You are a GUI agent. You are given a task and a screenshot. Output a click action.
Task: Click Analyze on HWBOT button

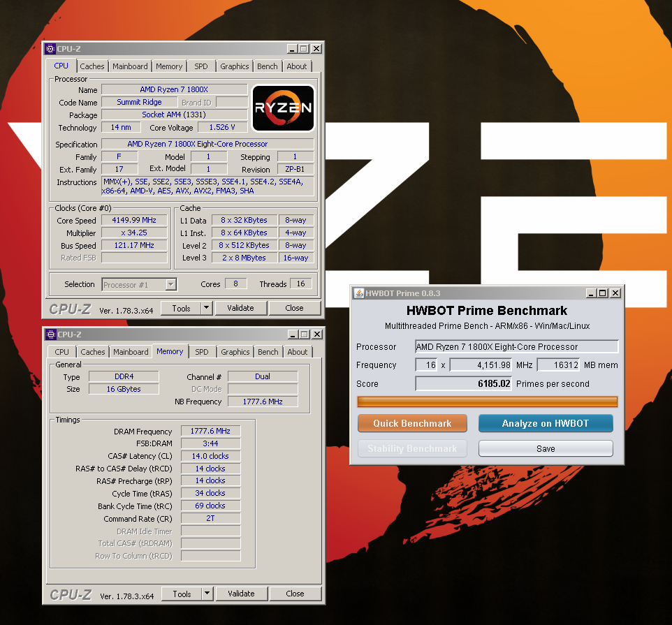pos(546,423)
